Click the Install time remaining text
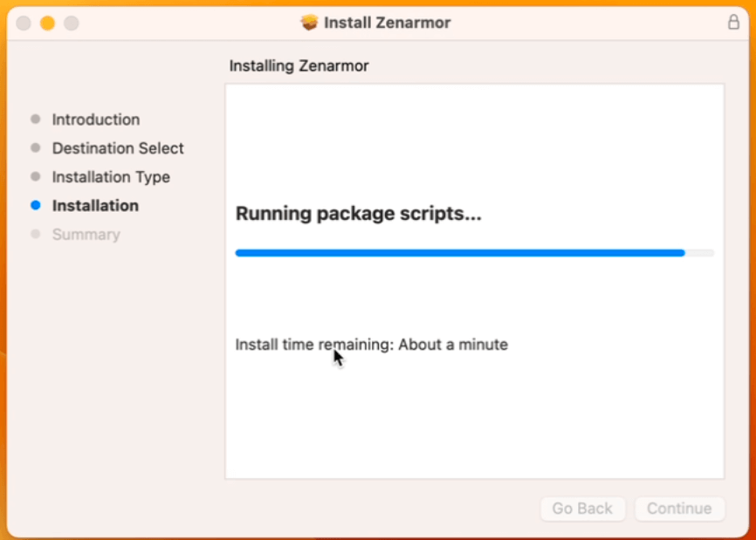 click(x=371, y=345)
